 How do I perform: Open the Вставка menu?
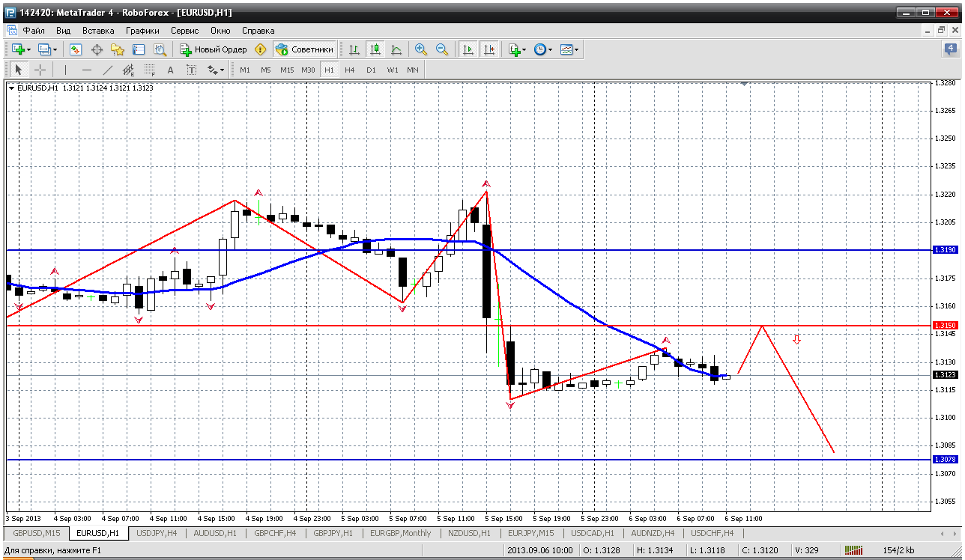click(x=98, y=31)
